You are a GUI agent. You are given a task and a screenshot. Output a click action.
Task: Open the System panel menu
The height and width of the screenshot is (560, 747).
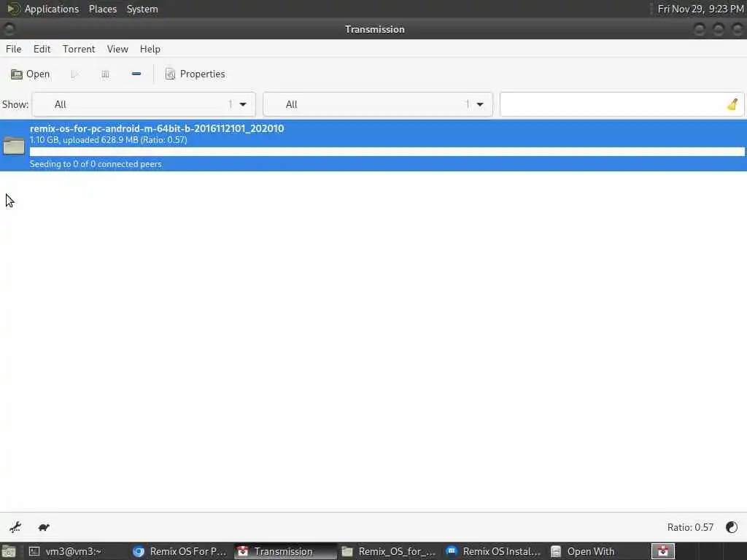click(142, 9)
